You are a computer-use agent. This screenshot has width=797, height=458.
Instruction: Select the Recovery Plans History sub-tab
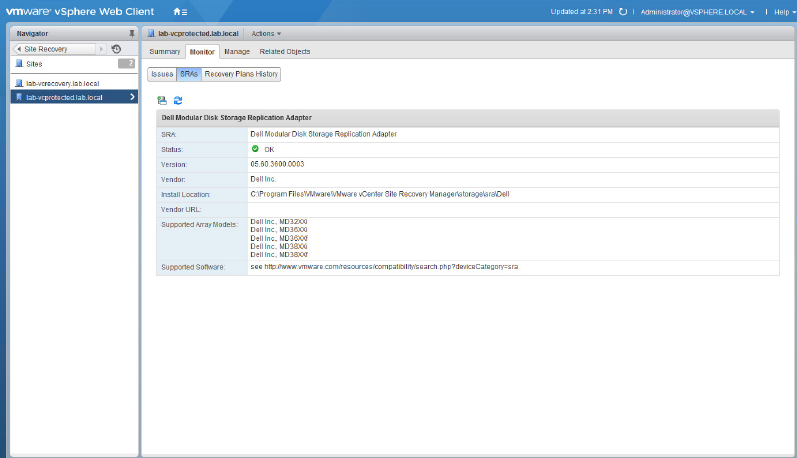pyautogui.click(x=241, y=74)
